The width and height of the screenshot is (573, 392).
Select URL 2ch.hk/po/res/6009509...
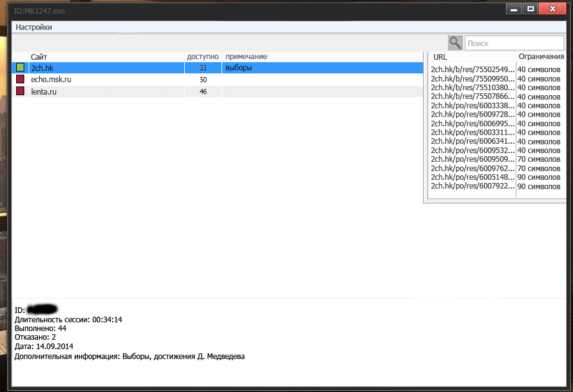point(472,159)
